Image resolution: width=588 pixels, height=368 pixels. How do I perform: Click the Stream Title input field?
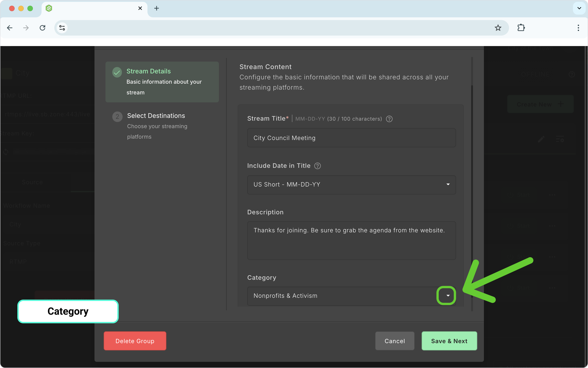point(351,138)
